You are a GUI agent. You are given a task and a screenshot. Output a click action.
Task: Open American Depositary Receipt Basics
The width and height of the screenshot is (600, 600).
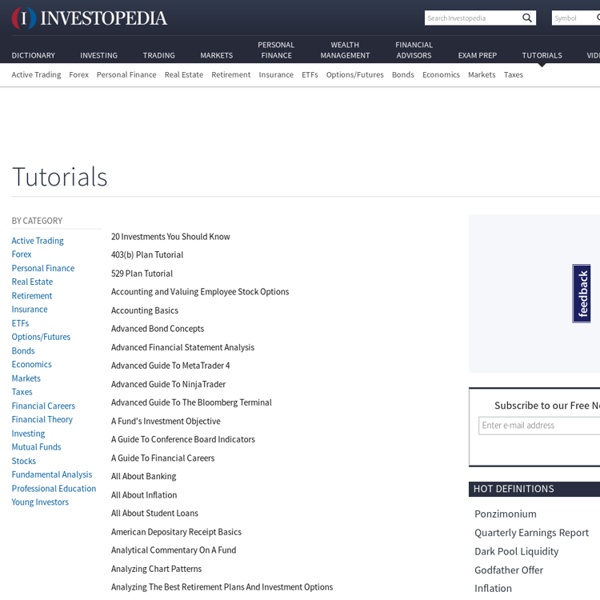click(176, 532)
